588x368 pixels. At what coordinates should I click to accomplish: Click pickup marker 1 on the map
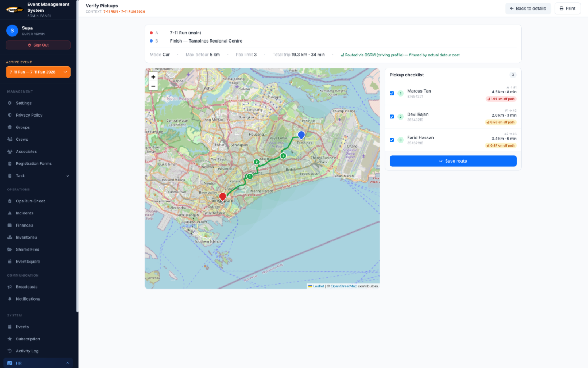pos(250,176)
